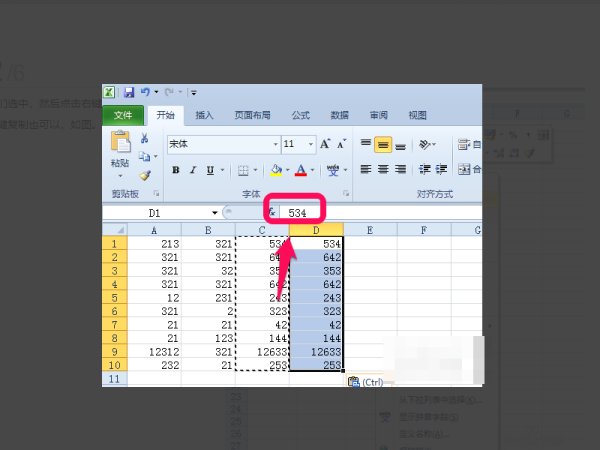
Task: Toggle the highlighted middle vertical alignment
Action: click(x=383, y=144)
